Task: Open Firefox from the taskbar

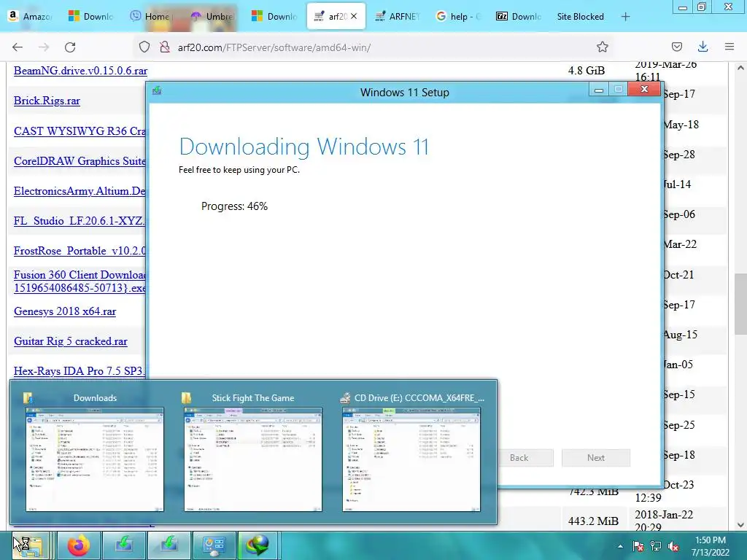Action: [79, 545]
